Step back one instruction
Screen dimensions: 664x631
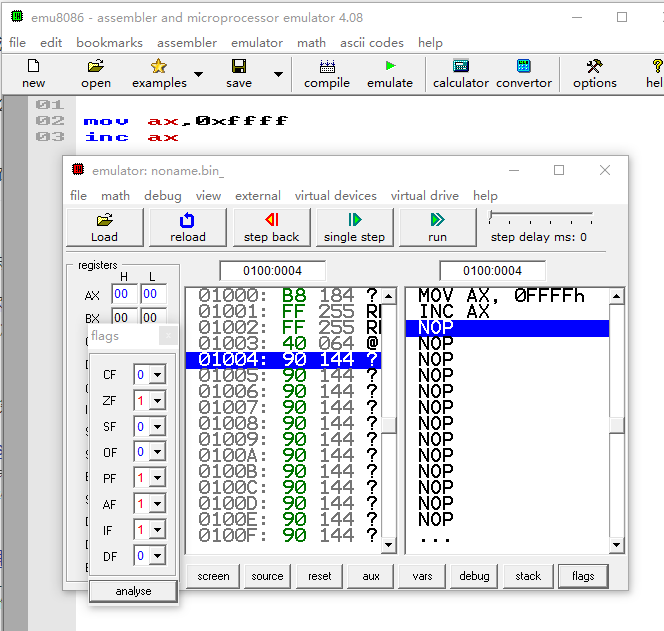pyautogui.click(x=271, y=227)
